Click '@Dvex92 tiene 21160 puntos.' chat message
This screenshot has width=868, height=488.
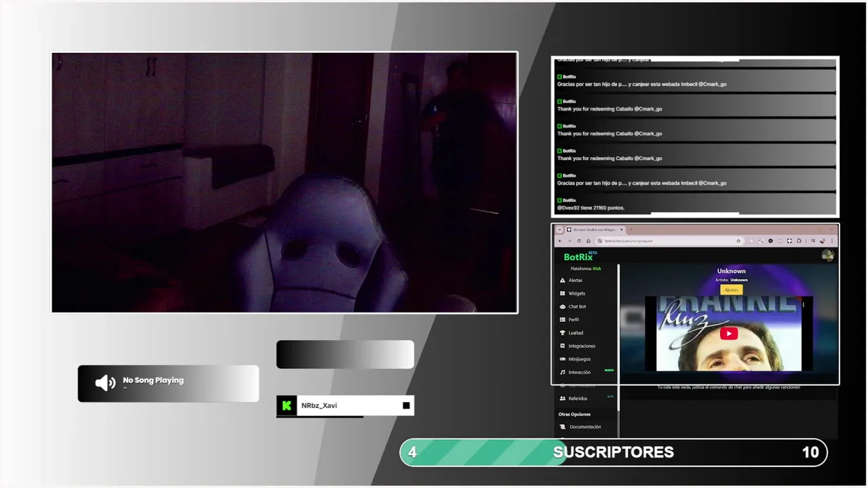click(591, 207)
